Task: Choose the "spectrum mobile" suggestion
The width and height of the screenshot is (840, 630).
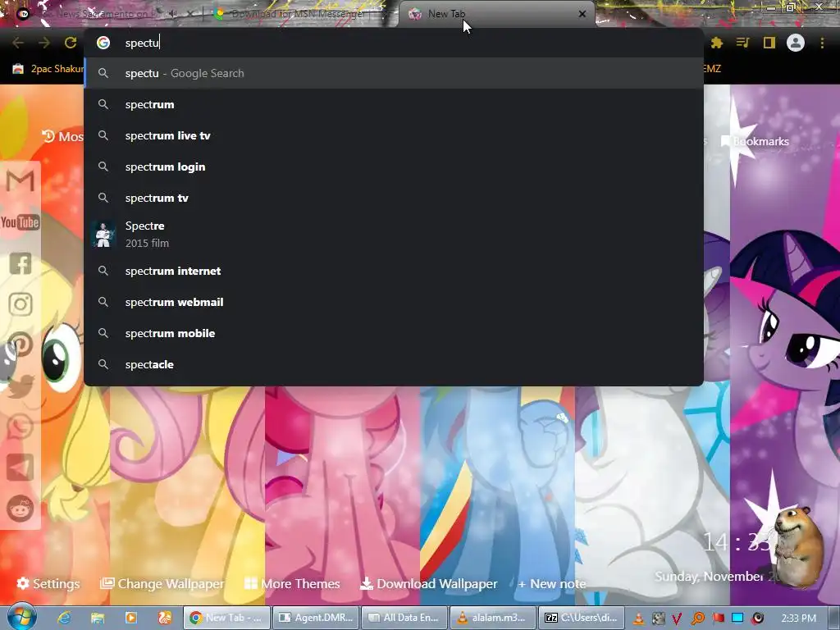Action: [x=394, y=333]
